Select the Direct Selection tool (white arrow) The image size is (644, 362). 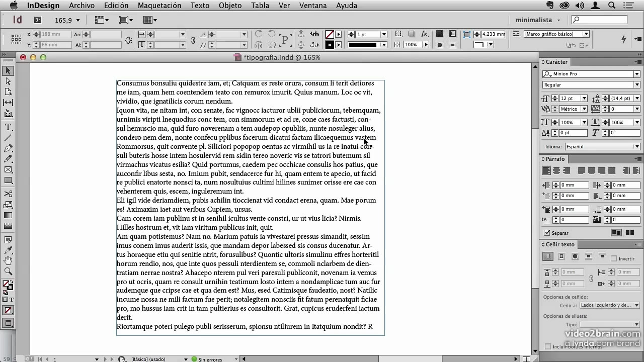8,81
